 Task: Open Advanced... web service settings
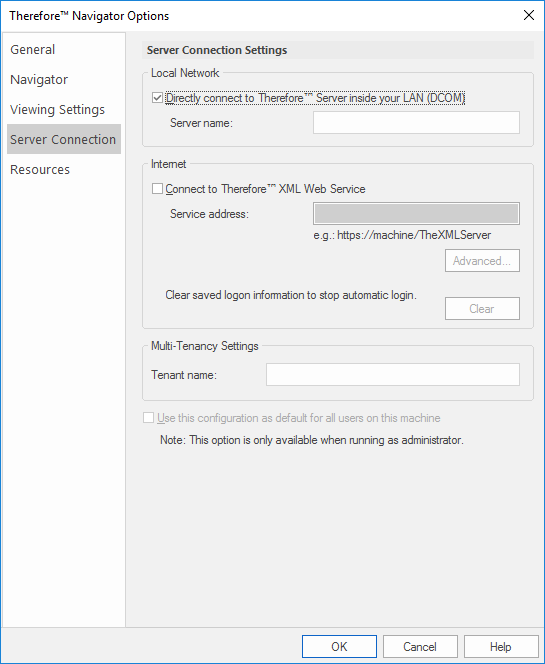482,261
